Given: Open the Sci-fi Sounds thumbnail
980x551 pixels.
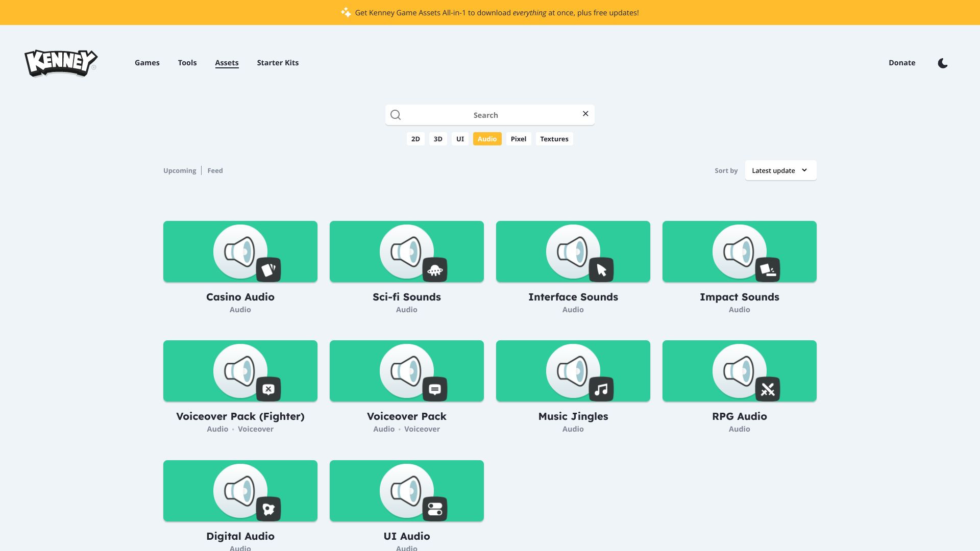Looking at the screenshot, I should point(407,252).
